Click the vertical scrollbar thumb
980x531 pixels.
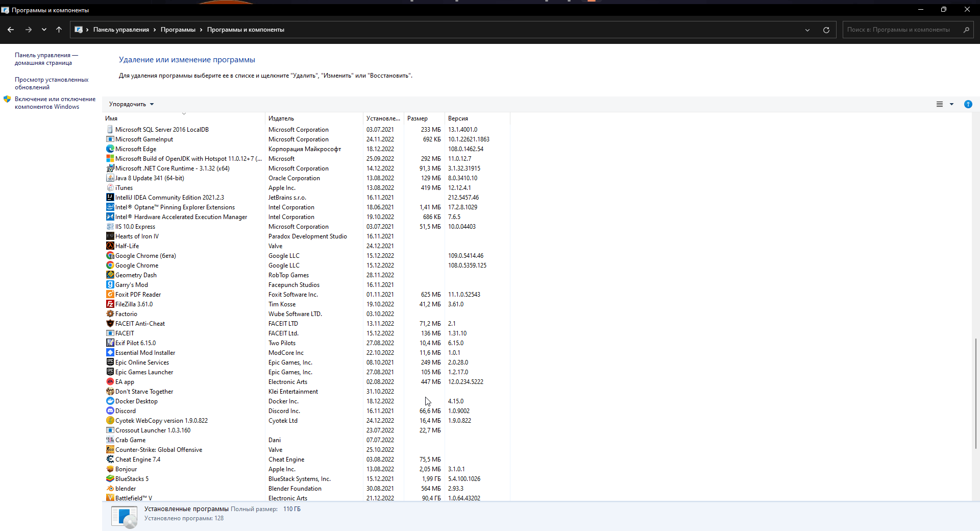click(976, 393)
